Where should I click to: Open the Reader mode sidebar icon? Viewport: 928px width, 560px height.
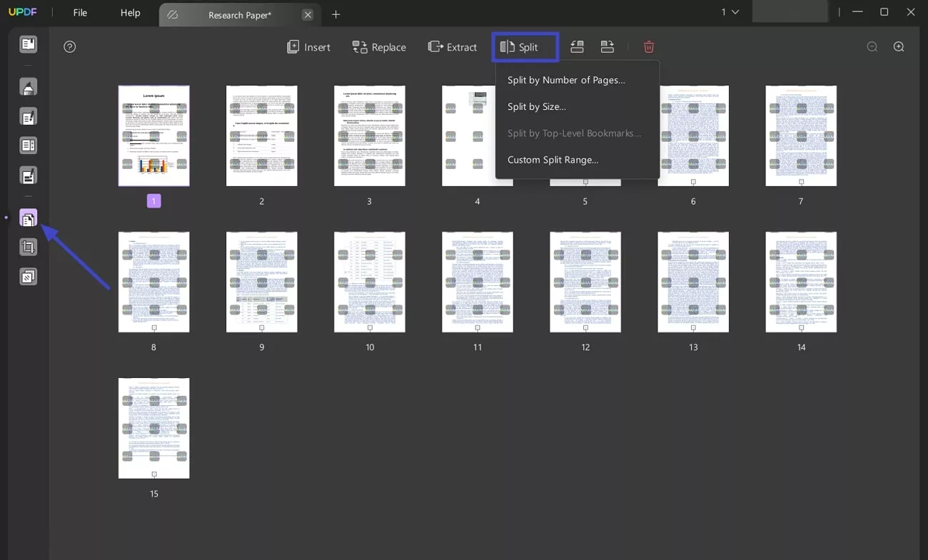(x=28, y=45)
